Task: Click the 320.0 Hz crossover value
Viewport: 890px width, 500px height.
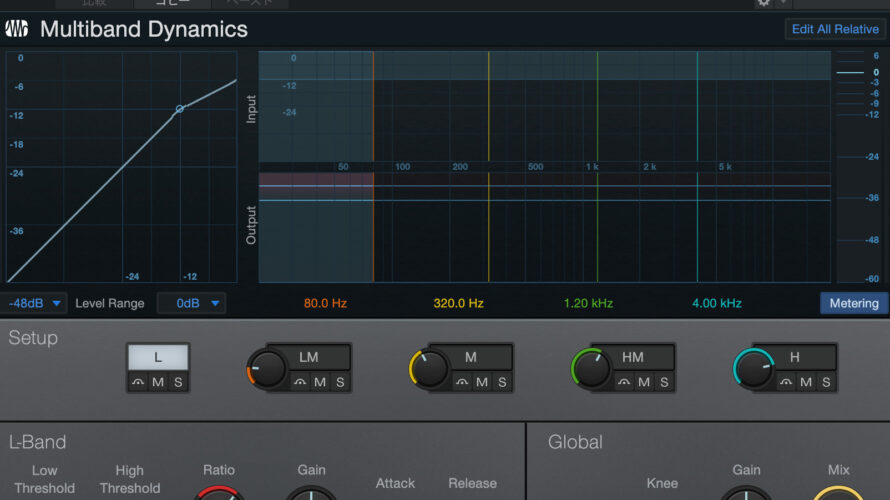Action: (x=459, y=304)
